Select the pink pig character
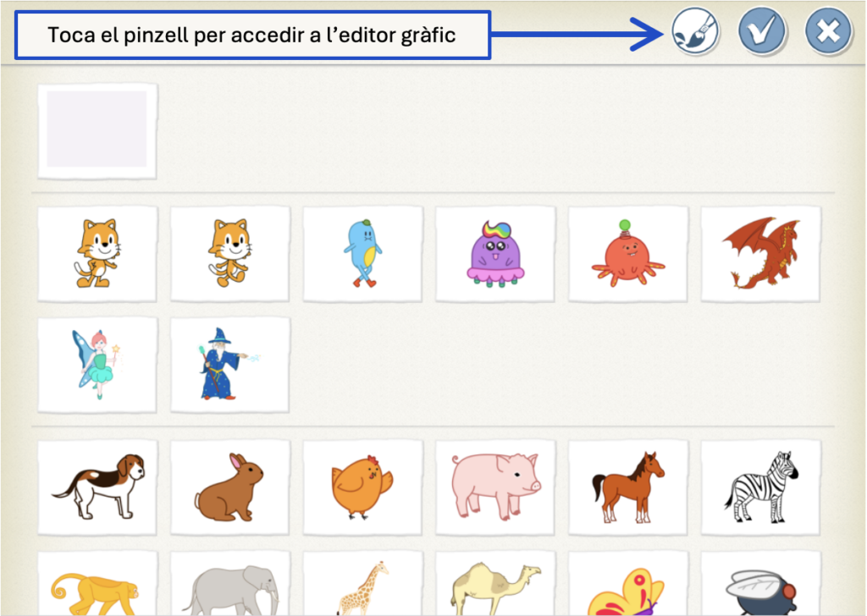Viewport: 867px width, 616px height. [x=494, y=487]
